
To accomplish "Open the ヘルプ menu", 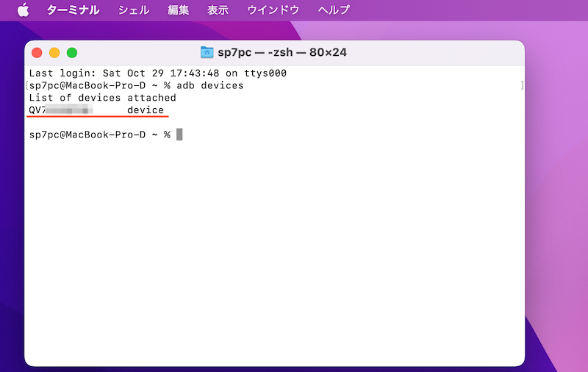I will click(334, 10).
